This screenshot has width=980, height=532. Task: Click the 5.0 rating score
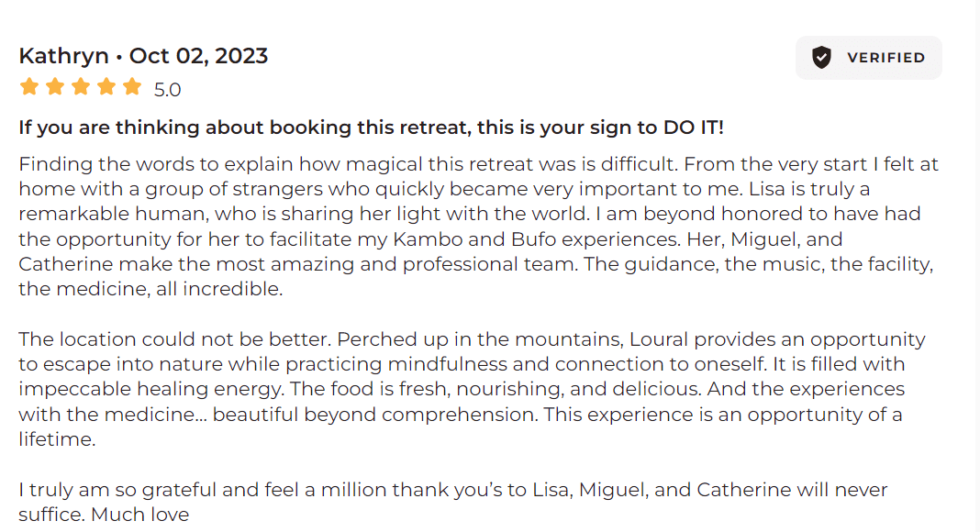(x=167, y=90)
